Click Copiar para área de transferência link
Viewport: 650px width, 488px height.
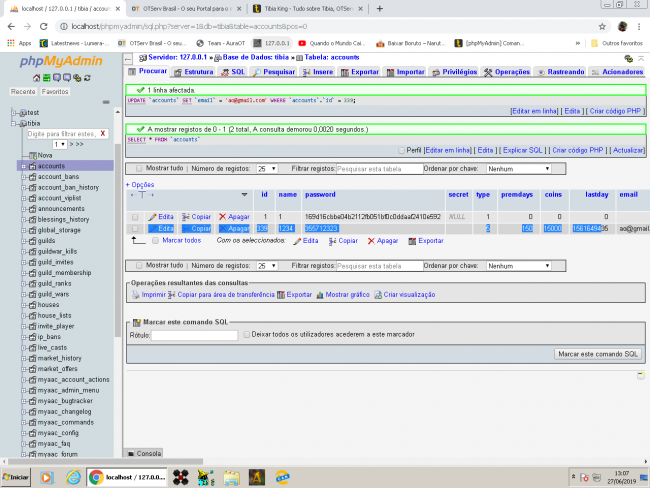click(x=226, y=295)
